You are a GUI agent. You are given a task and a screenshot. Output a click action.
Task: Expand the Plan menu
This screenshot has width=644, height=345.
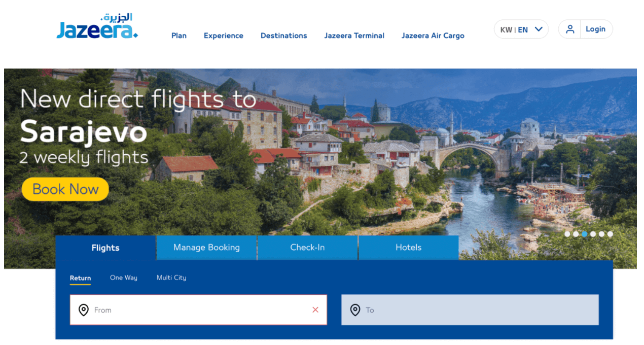click(x=179, y=36)
